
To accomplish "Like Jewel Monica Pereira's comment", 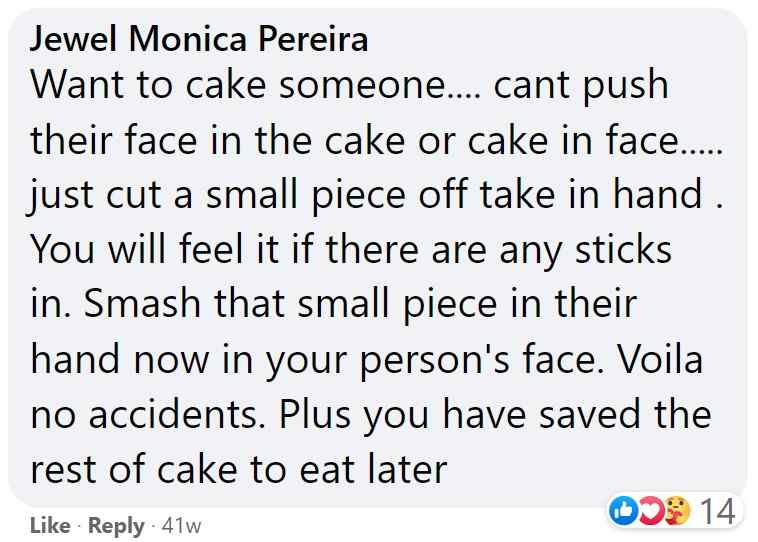I will [x=48, y=526].
